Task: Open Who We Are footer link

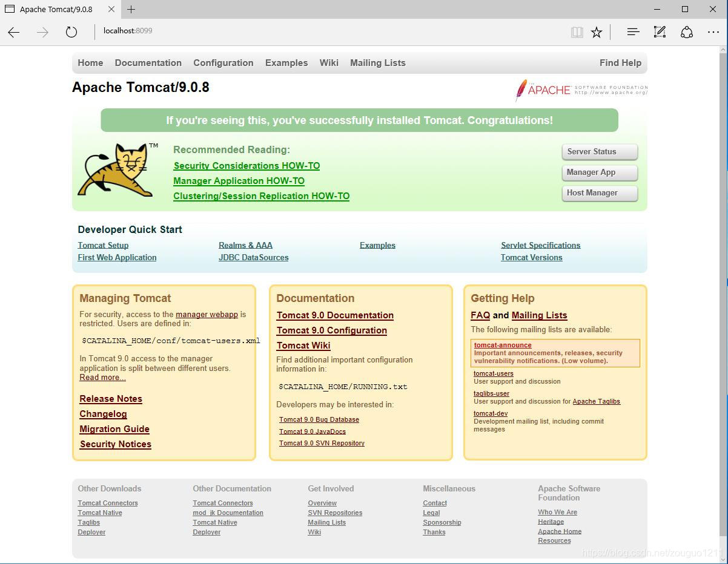Action: tap(557, 512)
